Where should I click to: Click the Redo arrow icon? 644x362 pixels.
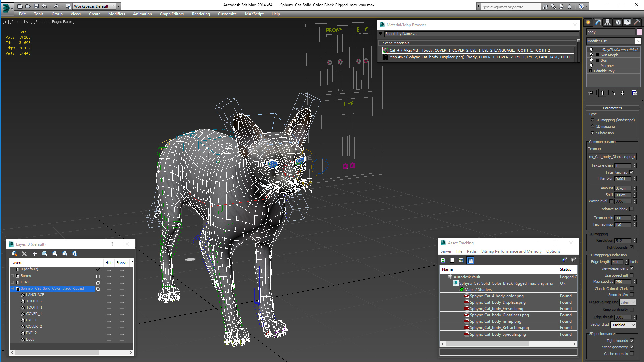[56, 6]
